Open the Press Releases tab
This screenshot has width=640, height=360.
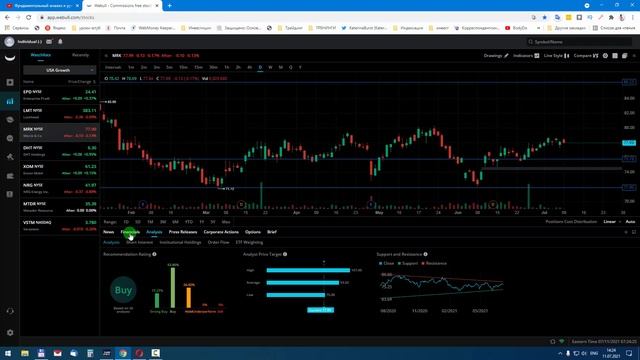click(x=183, y=232)
